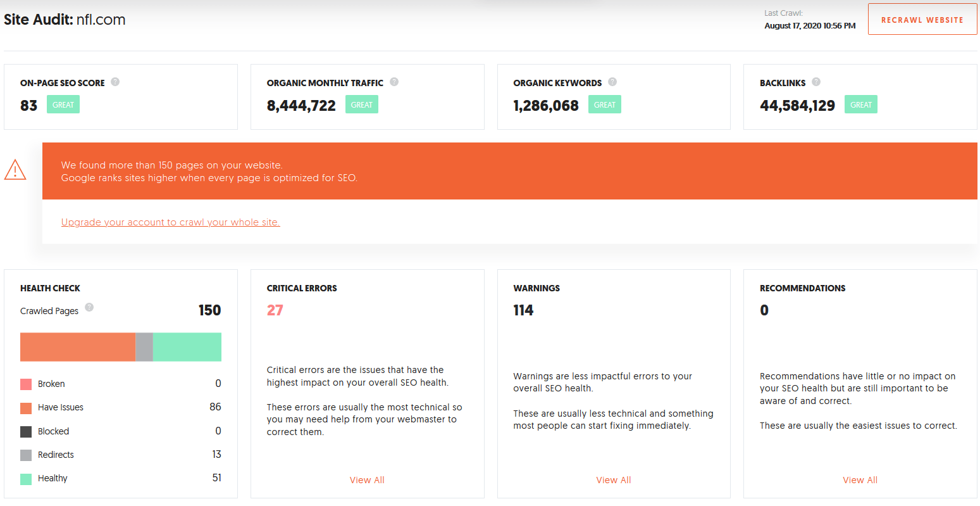Click the question mark beside Organic Keywords

point(612,82)
